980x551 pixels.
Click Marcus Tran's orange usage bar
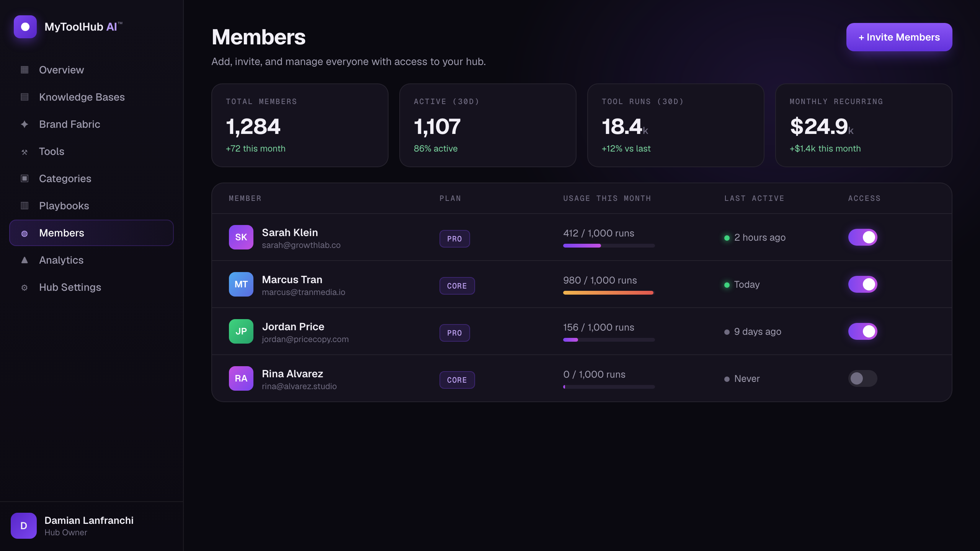609,293
